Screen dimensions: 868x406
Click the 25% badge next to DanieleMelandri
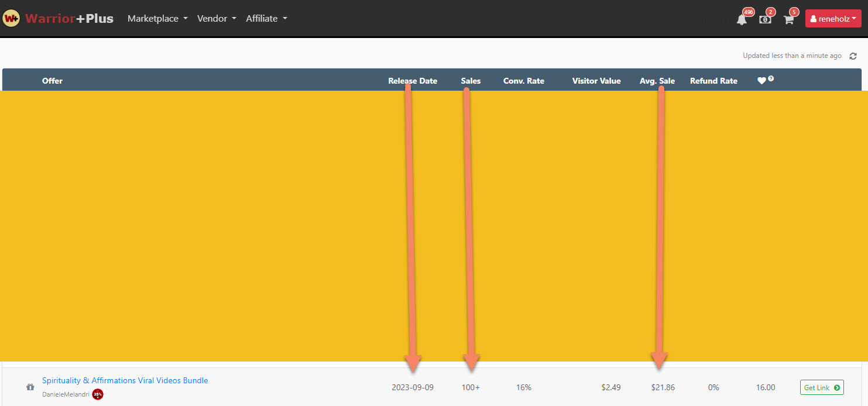click(x=98, y=394)
